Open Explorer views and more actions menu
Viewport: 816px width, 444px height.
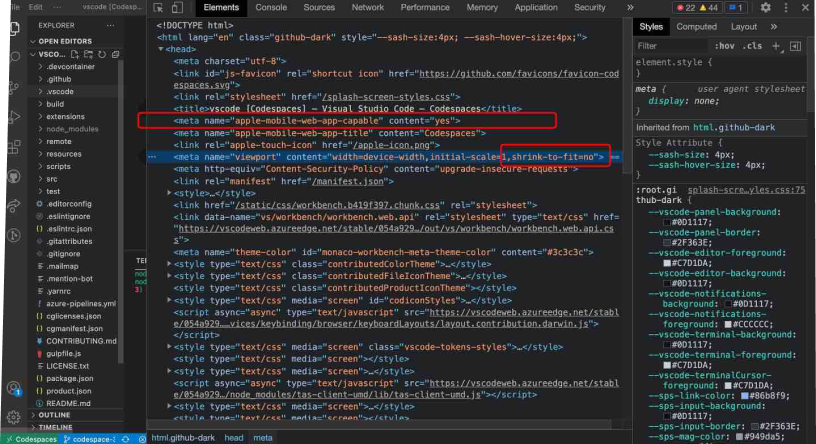click(x=110, y=25)
